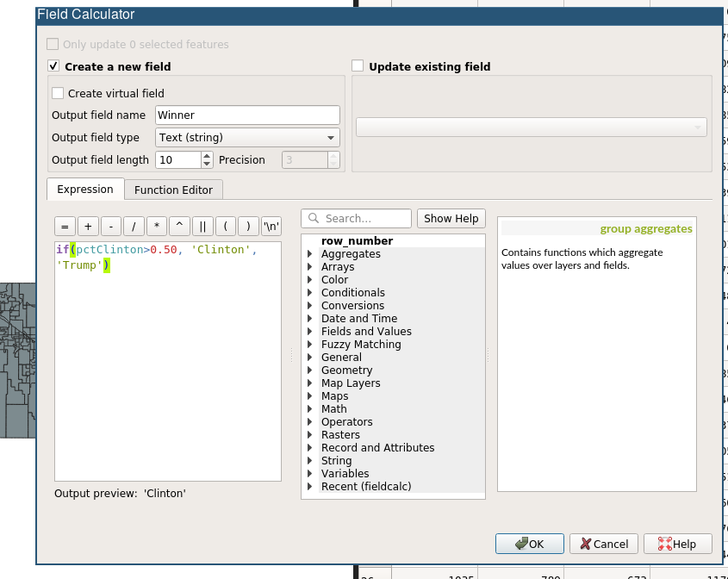Click the Show Help button

[x=451, y=218]
